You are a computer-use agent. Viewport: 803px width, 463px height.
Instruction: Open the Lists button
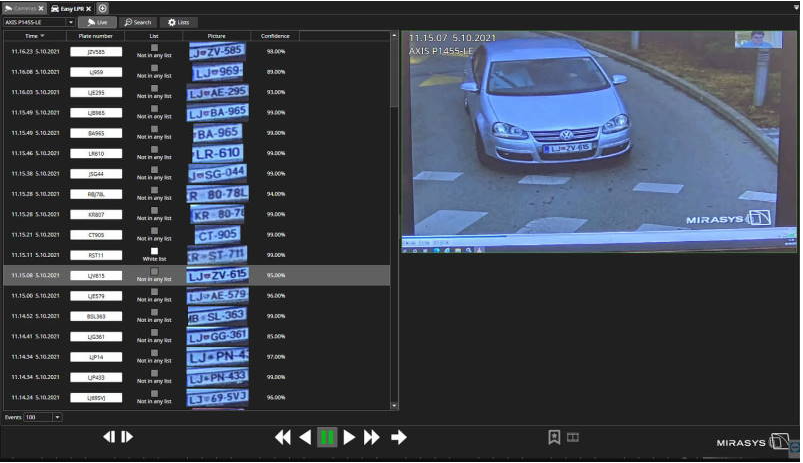click(x=180, y=21)
